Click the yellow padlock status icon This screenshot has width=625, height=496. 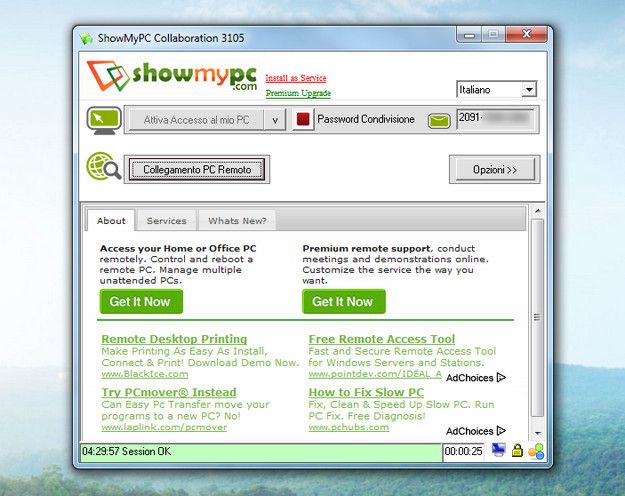pos(517,451)
